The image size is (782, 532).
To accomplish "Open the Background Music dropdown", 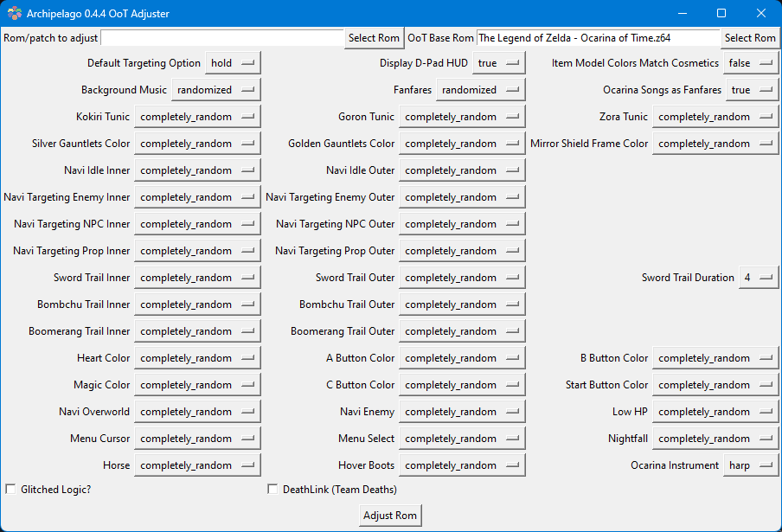I will (x=216, y=90).
